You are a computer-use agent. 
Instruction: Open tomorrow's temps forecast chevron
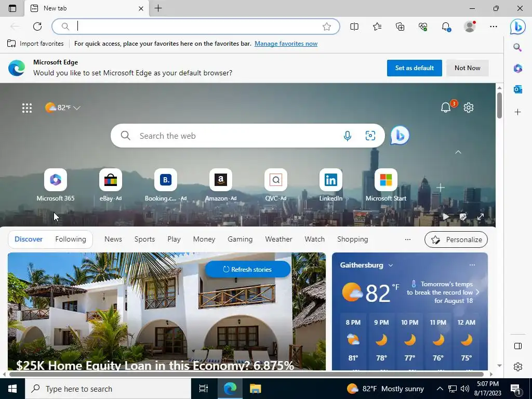pos(477,292)
